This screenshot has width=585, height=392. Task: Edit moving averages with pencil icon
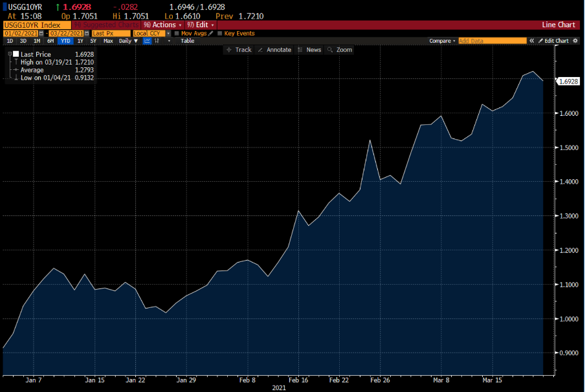[x=210, y=33]
